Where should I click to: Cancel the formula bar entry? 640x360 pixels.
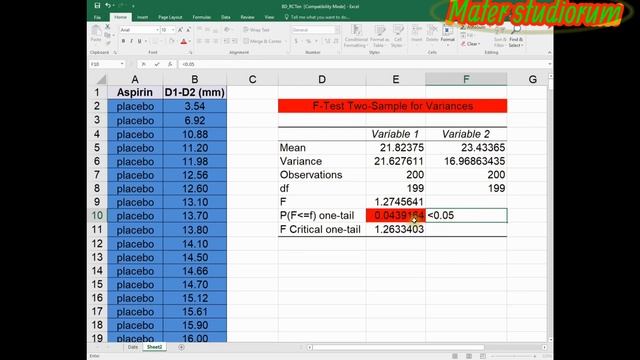pos(143,64)
